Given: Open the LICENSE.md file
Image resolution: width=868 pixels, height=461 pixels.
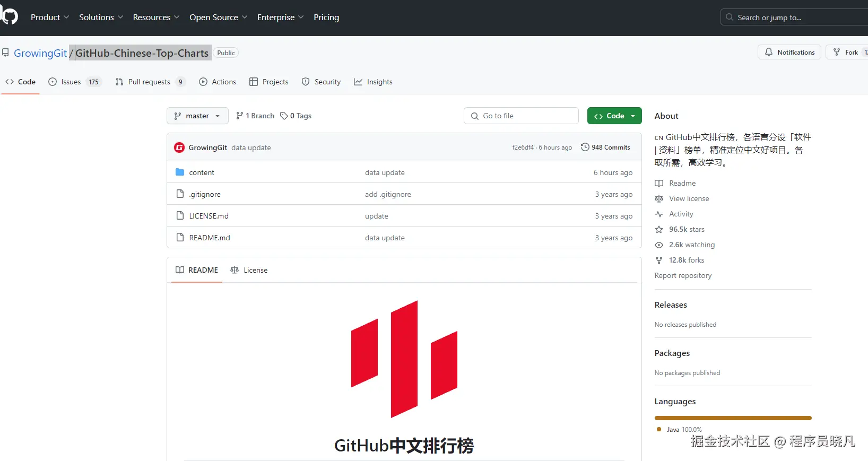Looking at the screenshot, I should [209, 216].
